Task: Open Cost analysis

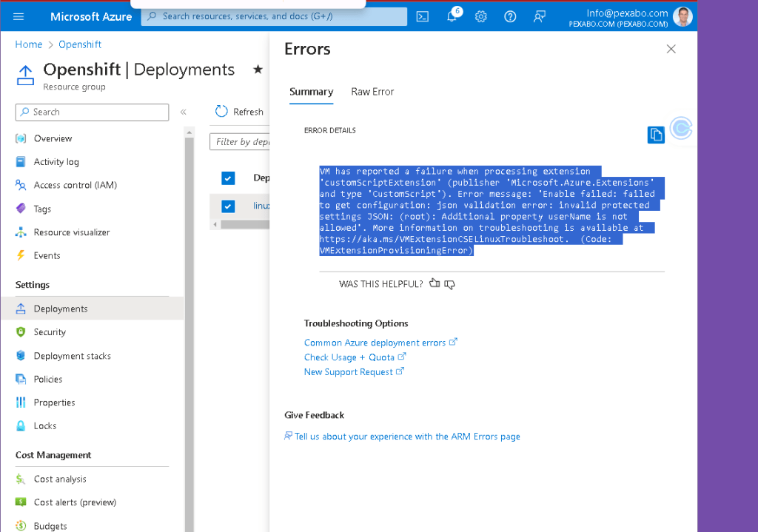Action: coord(60,479)
